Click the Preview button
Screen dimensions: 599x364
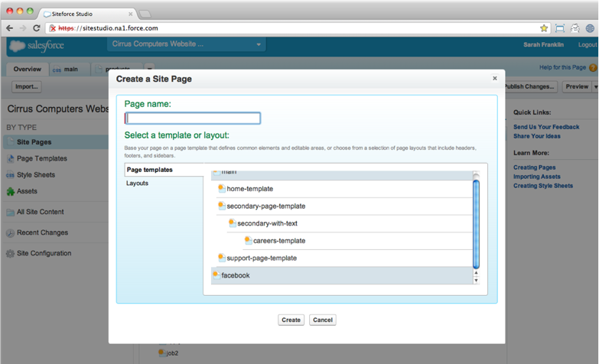(x=577, y=86)
